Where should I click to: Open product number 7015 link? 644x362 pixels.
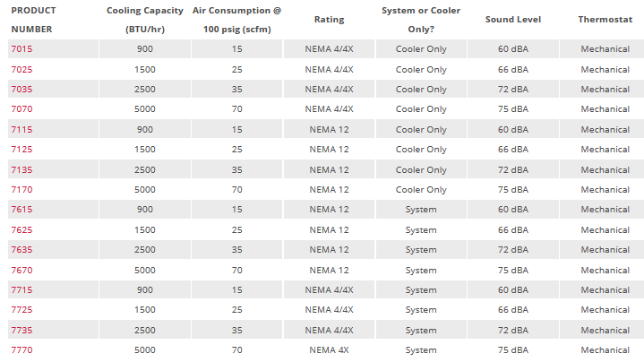(x=21, y=48)
